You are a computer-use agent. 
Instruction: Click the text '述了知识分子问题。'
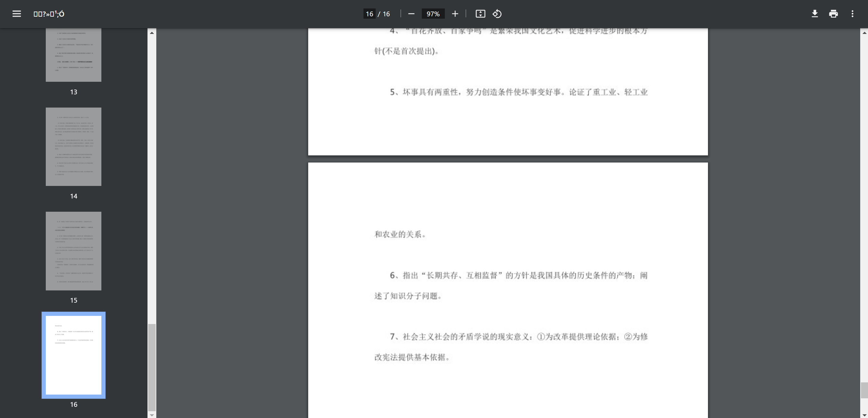point(408,296)
